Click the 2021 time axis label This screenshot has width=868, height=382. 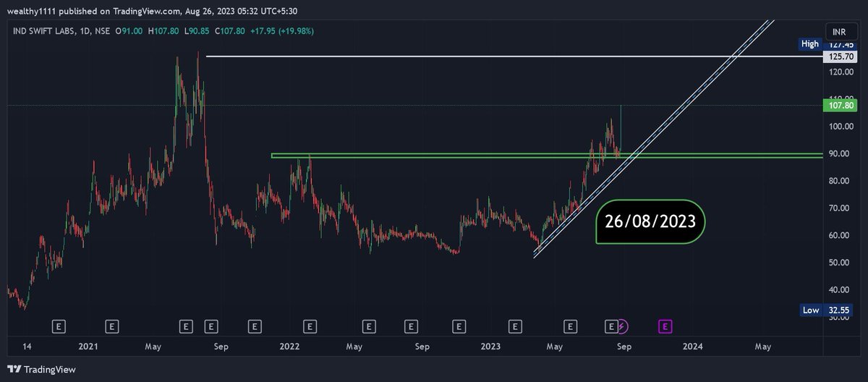coord(87,347)
